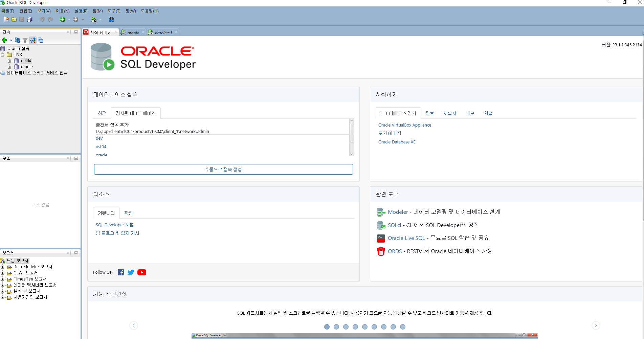Viewport: 644px width, 339px height.
Task: Expand the oracle connection node
Action: (9, 67)
